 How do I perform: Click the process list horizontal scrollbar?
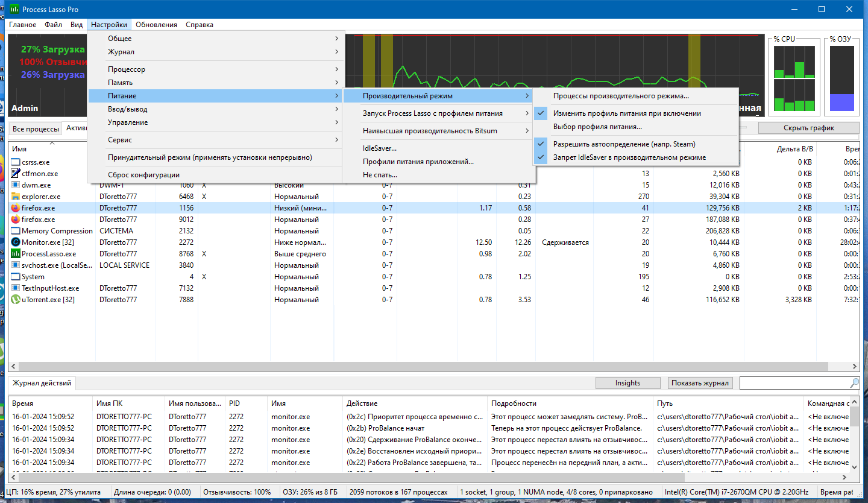(433, 366)
